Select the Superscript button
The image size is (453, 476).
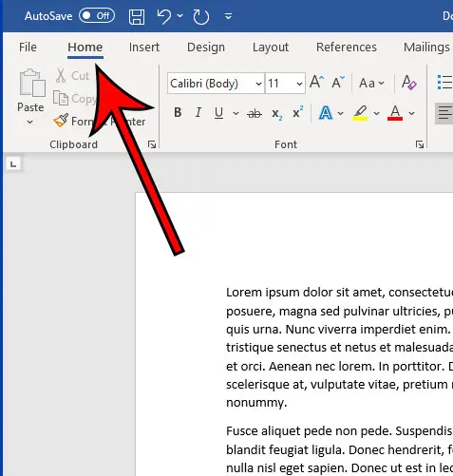(297, 112)
